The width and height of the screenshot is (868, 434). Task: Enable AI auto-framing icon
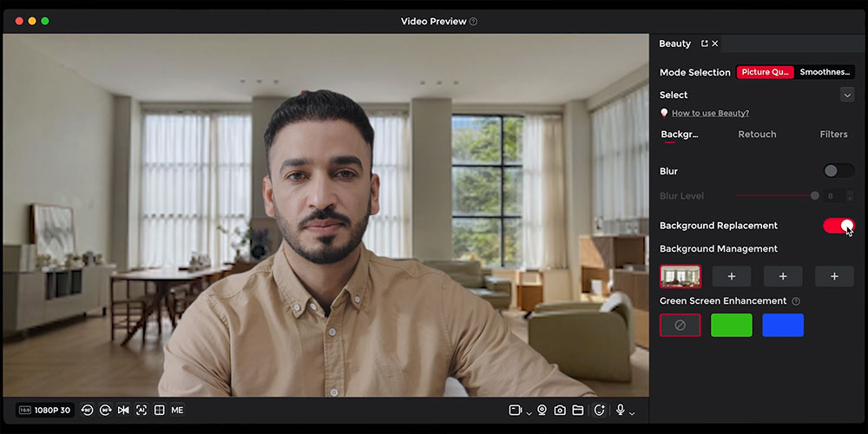[x=141, y=411]
